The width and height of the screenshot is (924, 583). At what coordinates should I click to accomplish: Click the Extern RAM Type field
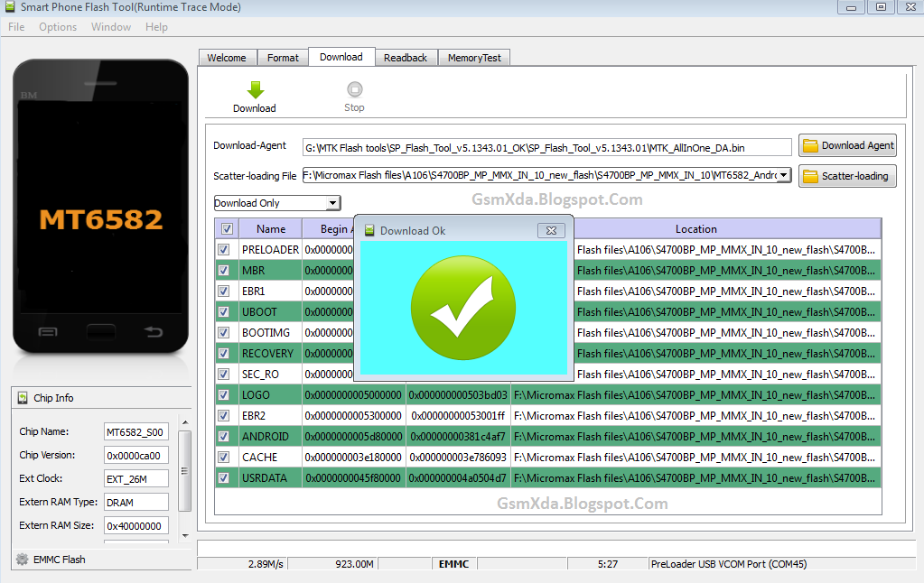click(x=136, y=503)
